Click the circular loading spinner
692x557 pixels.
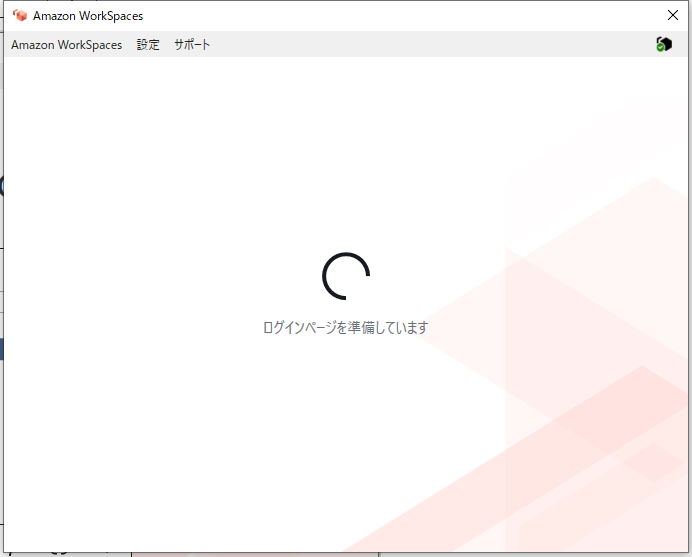[346, 275]
